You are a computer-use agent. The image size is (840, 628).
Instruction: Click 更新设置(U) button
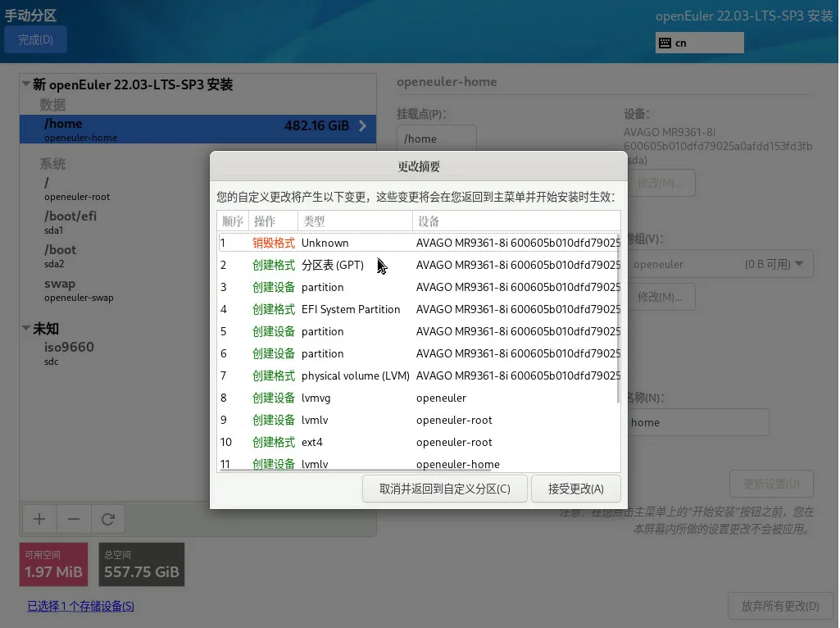(x=771, y=484)
